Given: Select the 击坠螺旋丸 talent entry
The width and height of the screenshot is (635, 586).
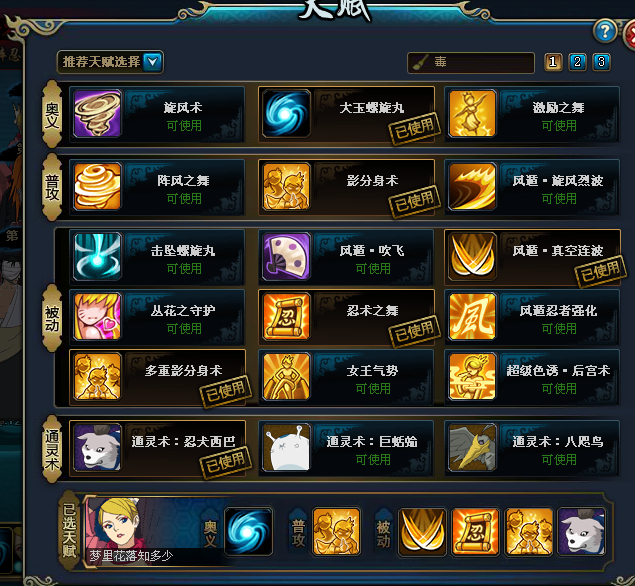Looking at the screenshot, I should (157, 257).
